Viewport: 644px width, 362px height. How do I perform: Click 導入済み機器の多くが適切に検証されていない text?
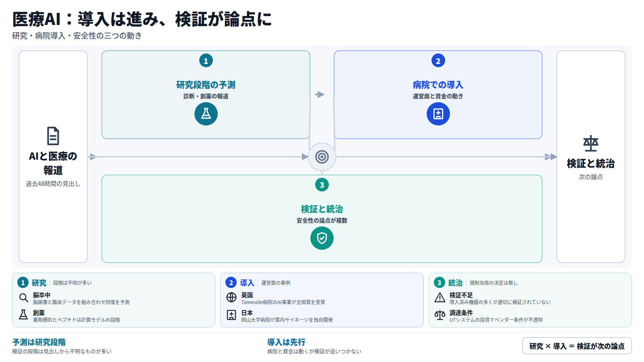click(x=500, y=302)
